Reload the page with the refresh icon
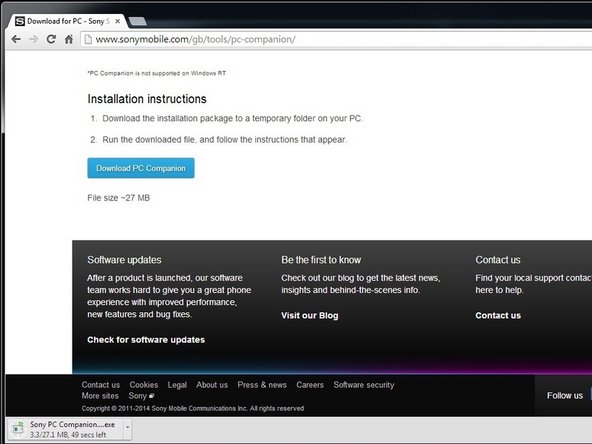This screenshot has height=444, width=592. click(x=51, y=39)
